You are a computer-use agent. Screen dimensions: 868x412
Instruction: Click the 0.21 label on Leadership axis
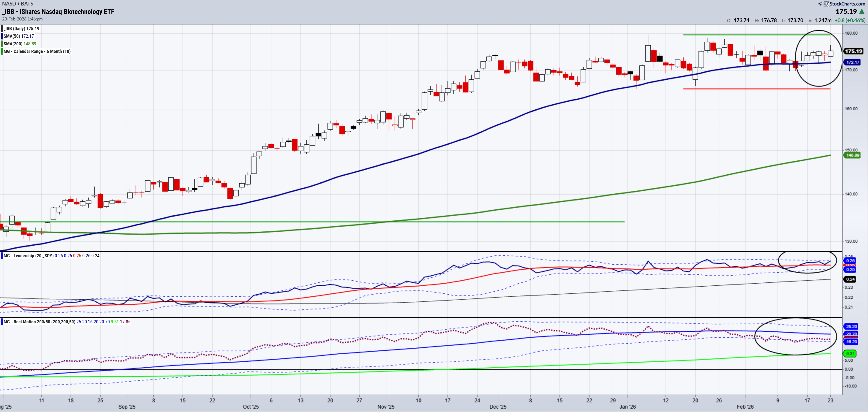pos(849,307)
